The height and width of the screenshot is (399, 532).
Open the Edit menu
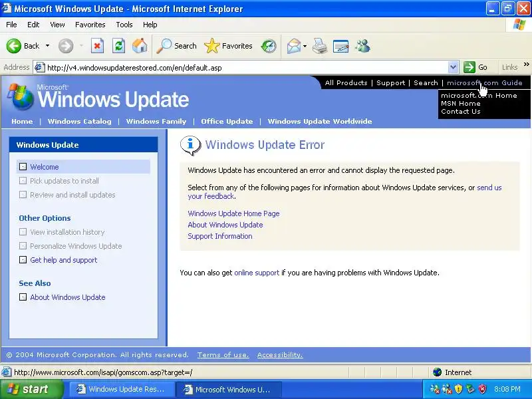(x=33, y=25)
